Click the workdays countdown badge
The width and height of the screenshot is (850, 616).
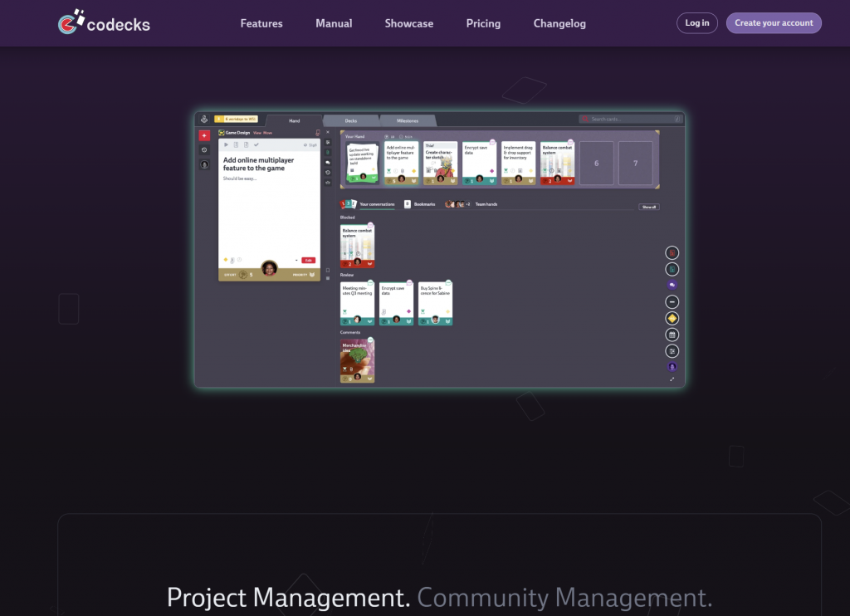click(237, 119)
